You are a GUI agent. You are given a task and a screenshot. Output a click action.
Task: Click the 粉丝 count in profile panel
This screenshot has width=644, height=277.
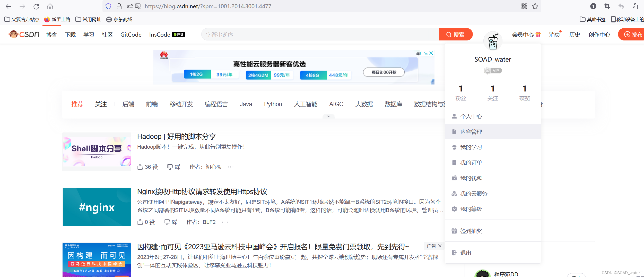pos(461,93)
